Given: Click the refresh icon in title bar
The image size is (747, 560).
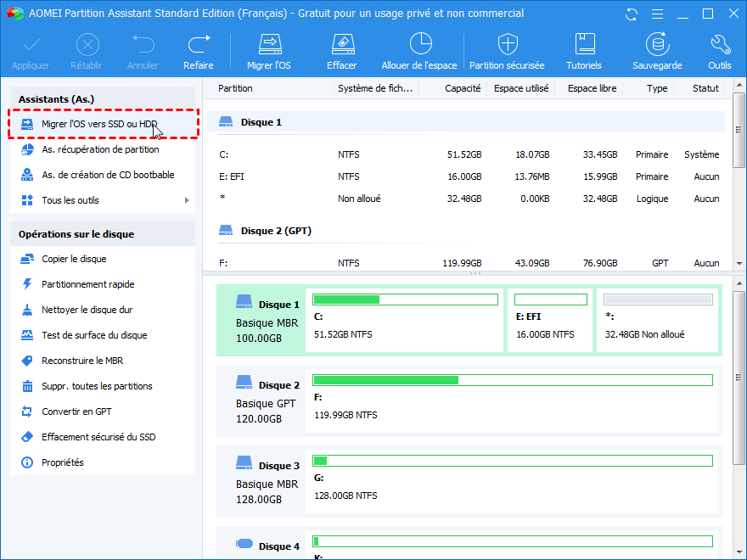Looking at the screenshot, I should pyautogui.click(x=631, y=14).
